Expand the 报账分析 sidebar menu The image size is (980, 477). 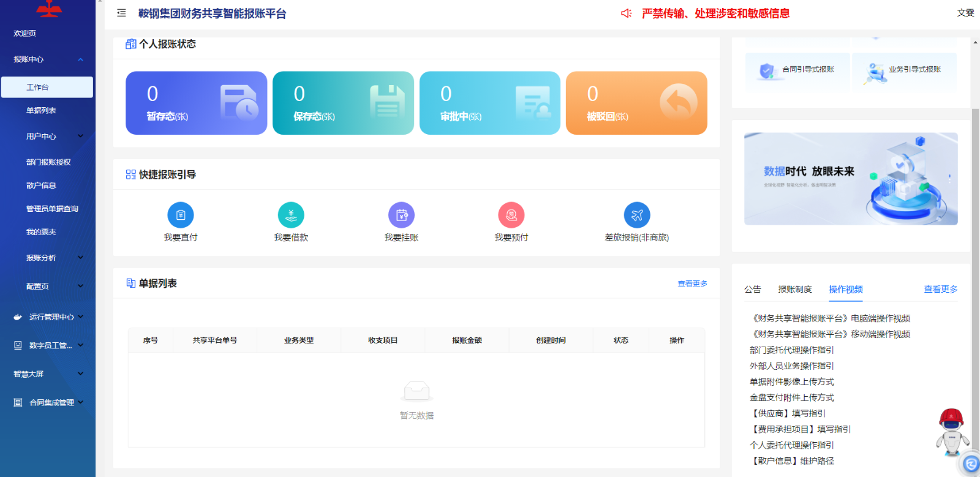tap(48, 258)
